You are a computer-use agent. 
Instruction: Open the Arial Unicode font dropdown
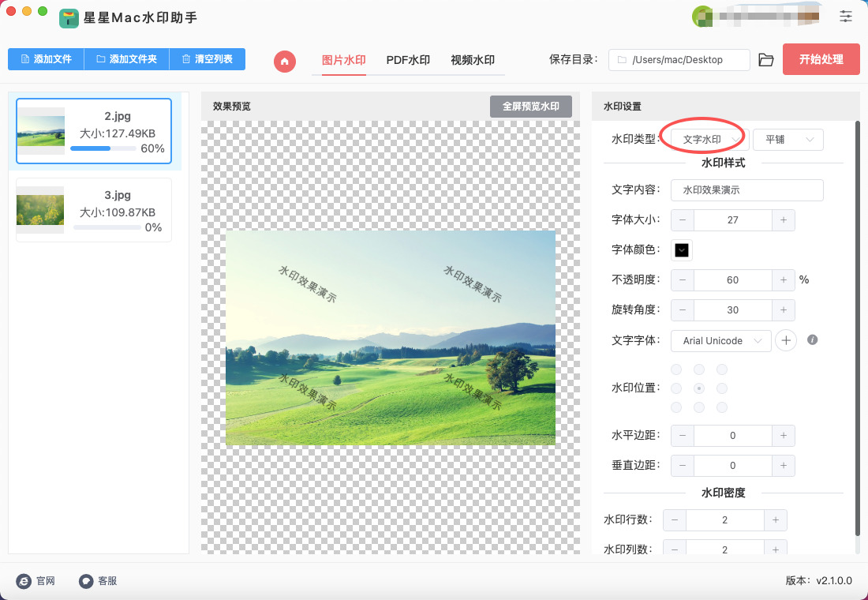pyautogui.click(x=720, y=340)
